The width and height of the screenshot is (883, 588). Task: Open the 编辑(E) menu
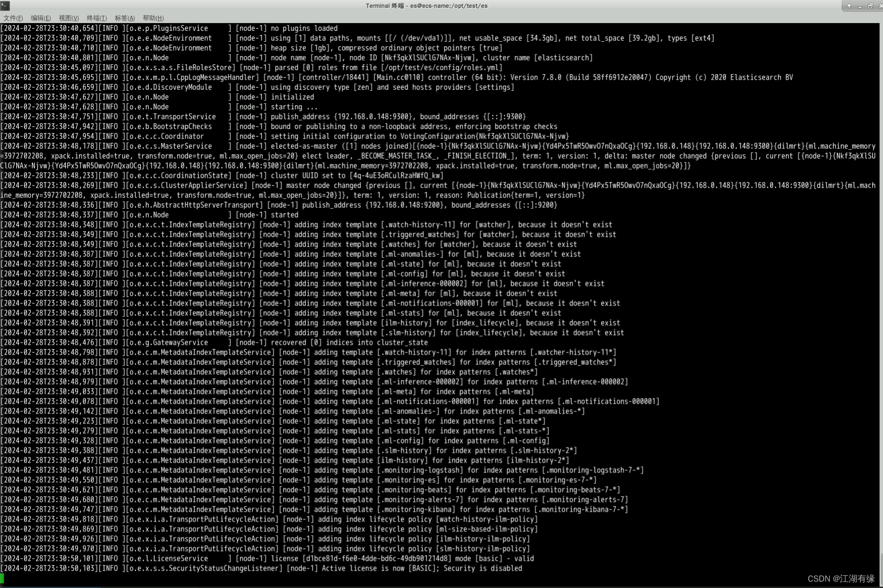pyautogui.click(x=41, y=18)
